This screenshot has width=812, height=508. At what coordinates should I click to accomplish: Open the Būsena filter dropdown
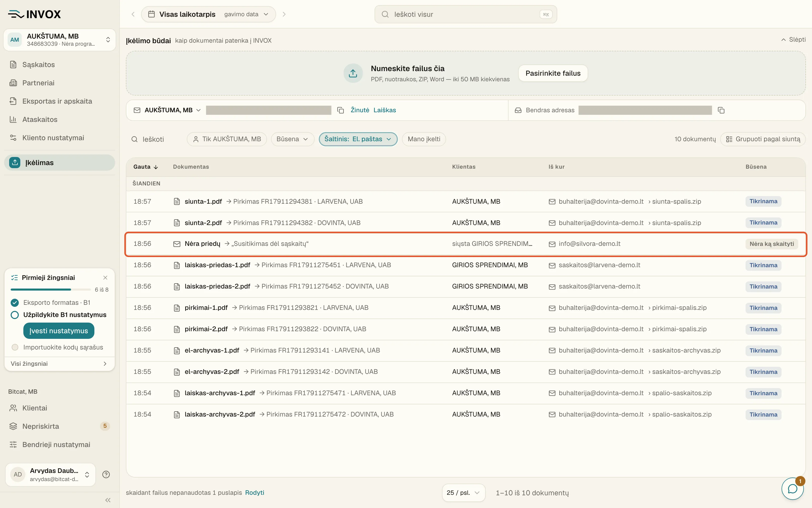292,139
